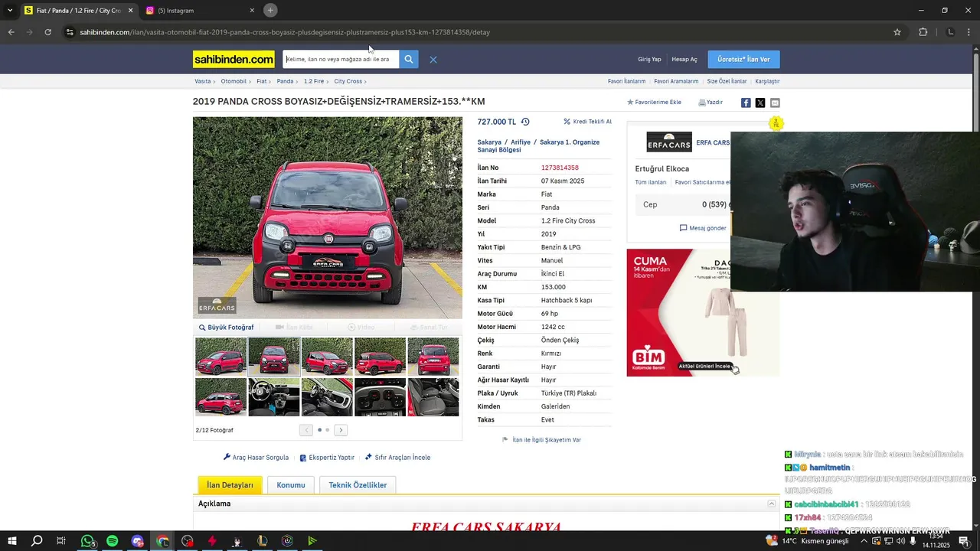Go to next photo page arrow

click(341, 430)
